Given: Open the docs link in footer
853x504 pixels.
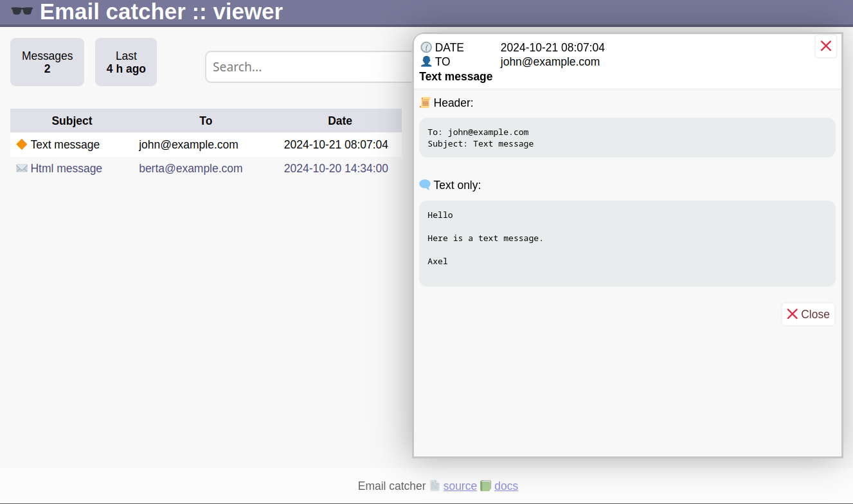Looking at the screenshot, I should point(506,486).
